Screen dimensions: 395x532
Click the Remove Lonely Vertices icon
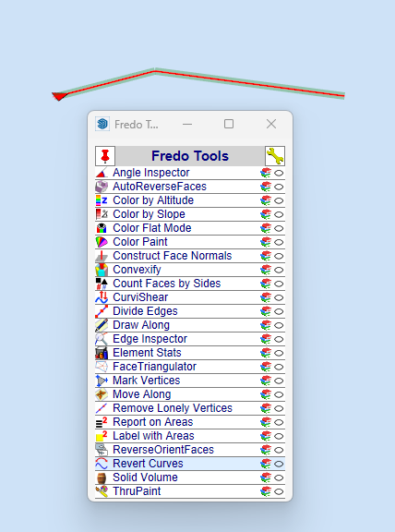pos(102,408)
